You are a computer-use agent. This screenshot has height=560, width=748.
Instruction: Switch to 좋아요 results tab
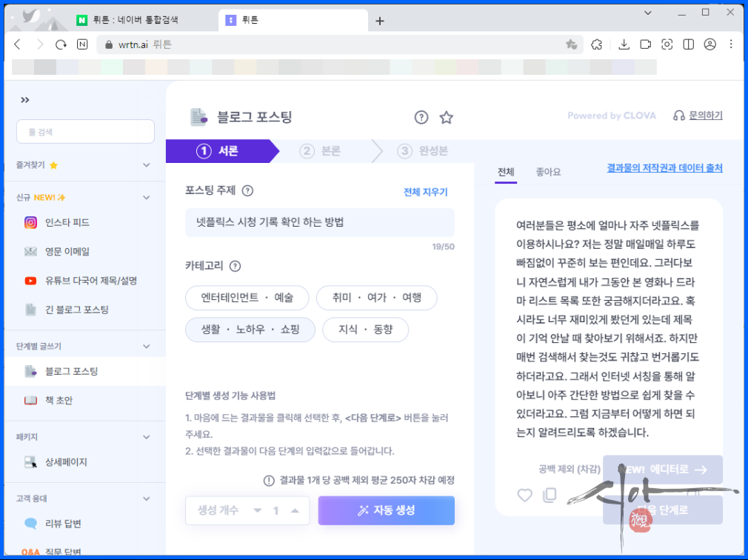coord(548,172)
